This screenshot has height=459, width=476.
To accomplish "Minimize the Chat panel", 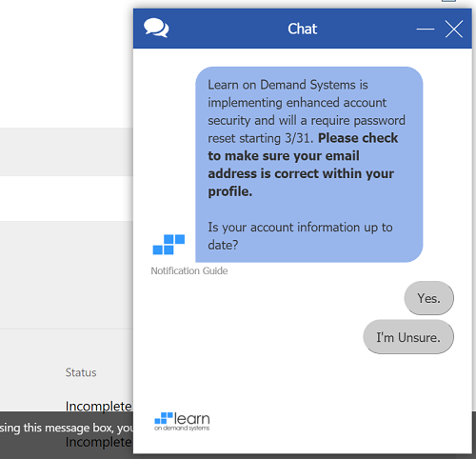I will point(426,29).
